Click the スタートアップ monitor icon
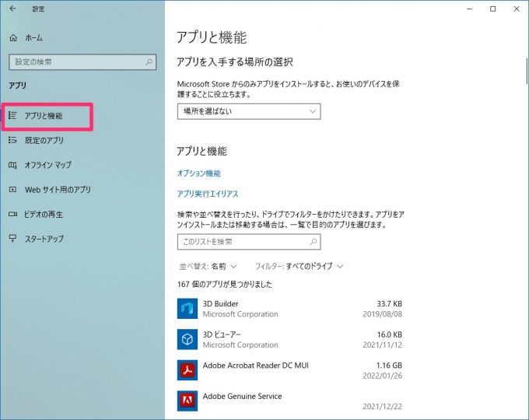This screenshot has height=420, width=529. pyautogui.click(x=12, y=239)
